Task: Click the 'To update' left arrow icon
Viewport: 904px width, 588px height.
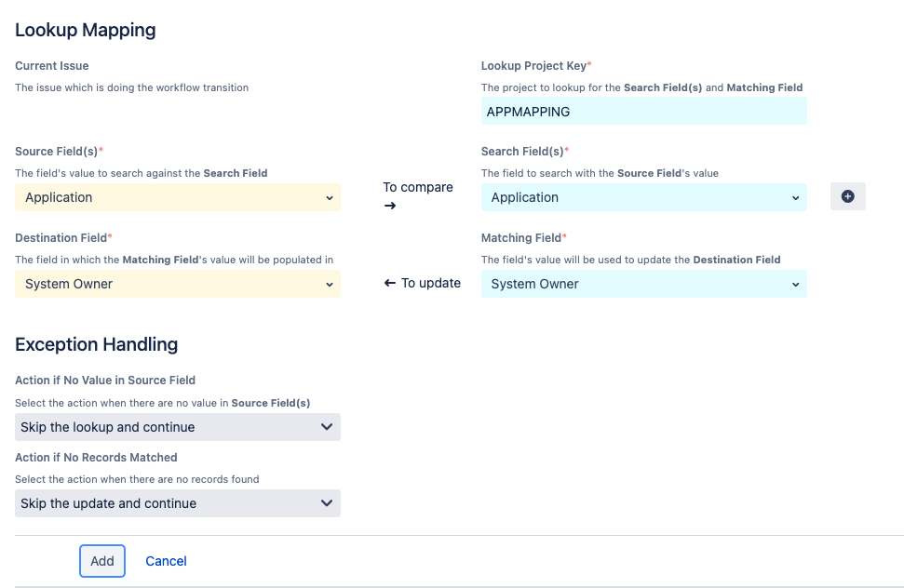Action: pyautogui.click(x=390, y=283)
